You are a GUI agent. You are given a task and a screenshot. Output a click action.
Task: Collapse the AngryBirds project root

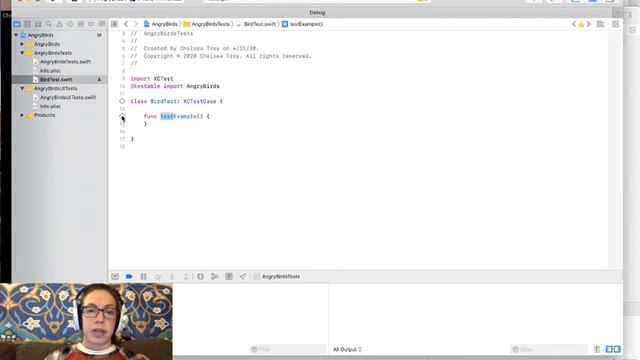click(x=16, y=35)
